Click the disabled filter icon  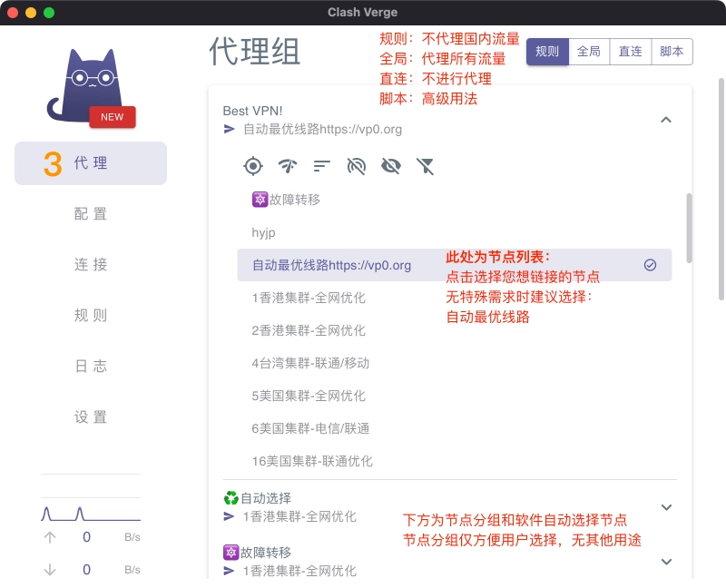[425, 166]
